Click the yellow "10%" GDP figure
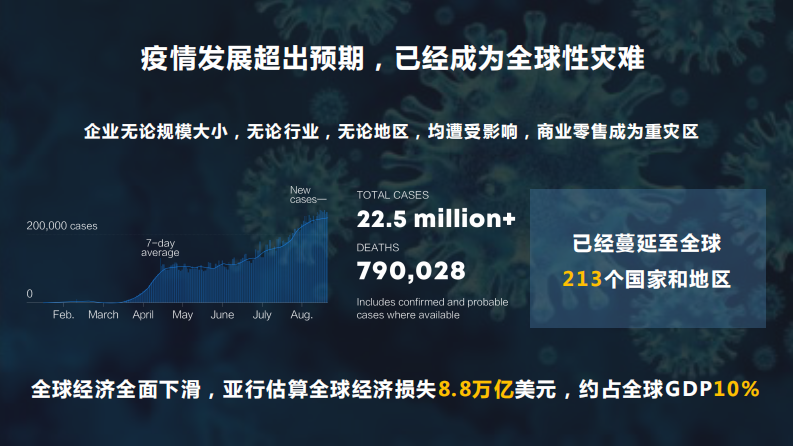 (737, 388)
